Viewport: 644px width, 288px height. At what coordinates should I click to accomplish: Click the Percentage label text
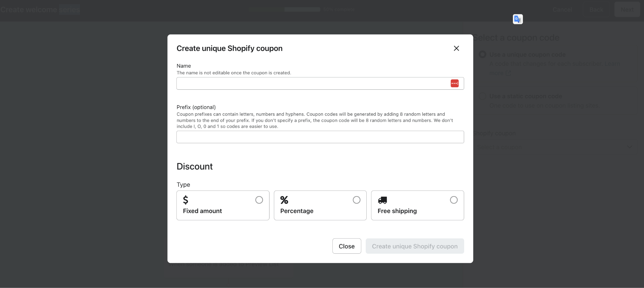[297, 211]
